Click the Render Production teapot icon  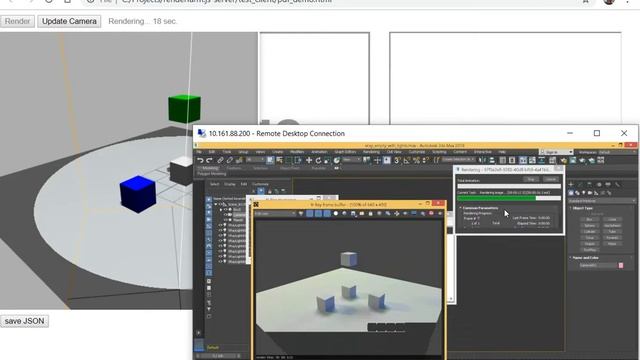pyautogui.click(x=582, y=160)
